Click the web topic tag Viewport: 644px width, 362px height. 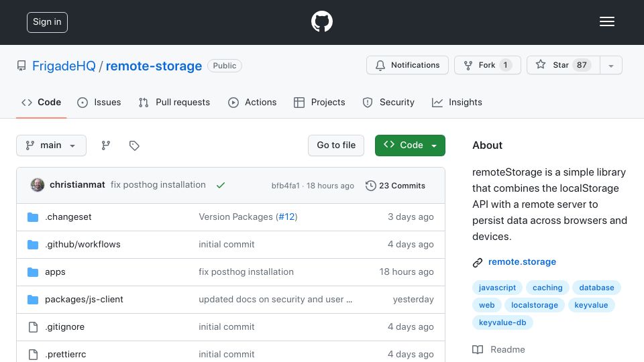pyautogui.click(x=487, y=305)
